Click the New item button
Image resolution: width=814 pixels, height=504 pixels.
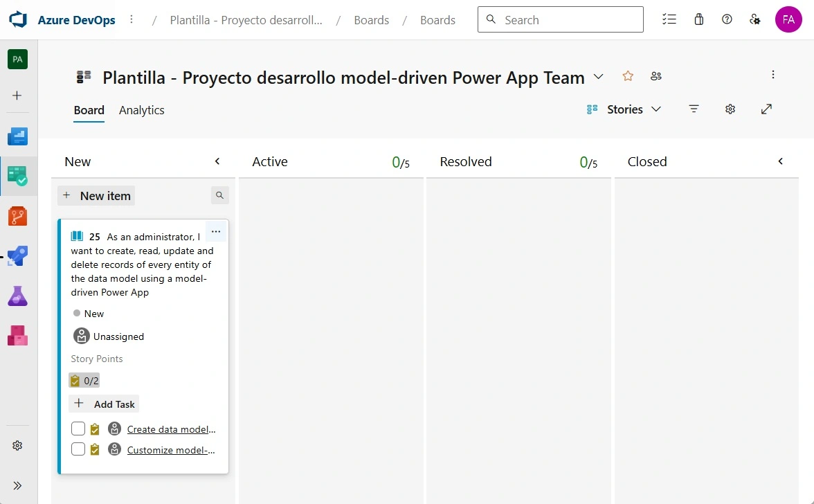(96, 196)
